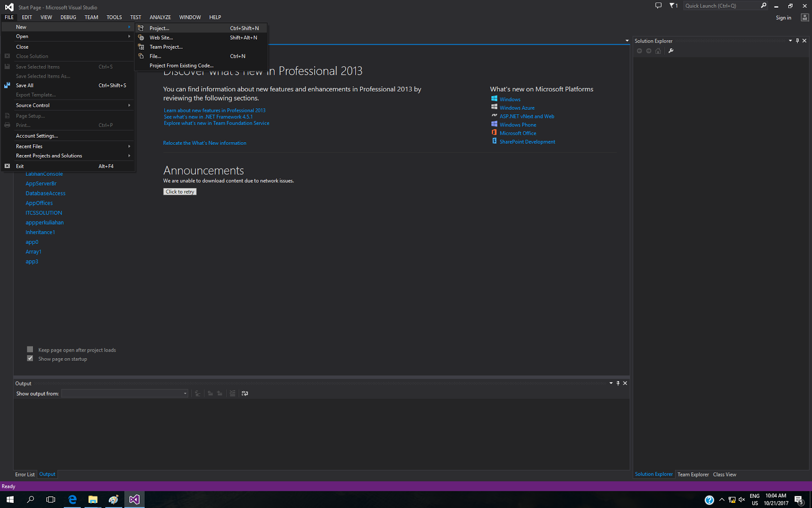Click the Windows flag icon beside Windows link

pyautogui.click(x=494, y=99)
